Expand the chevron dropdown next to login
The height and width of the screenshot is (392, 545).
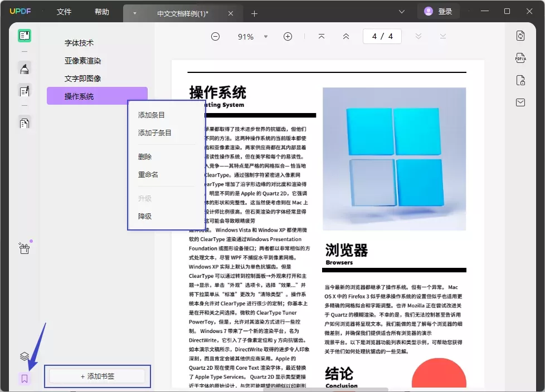point(402,12)
